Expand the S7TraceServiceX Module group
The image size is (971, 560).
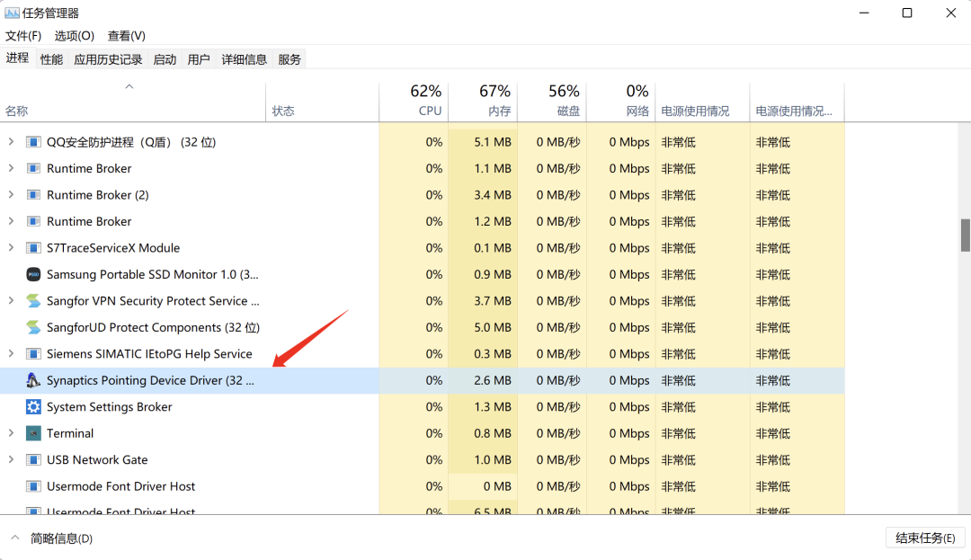(x=11, y=247)
